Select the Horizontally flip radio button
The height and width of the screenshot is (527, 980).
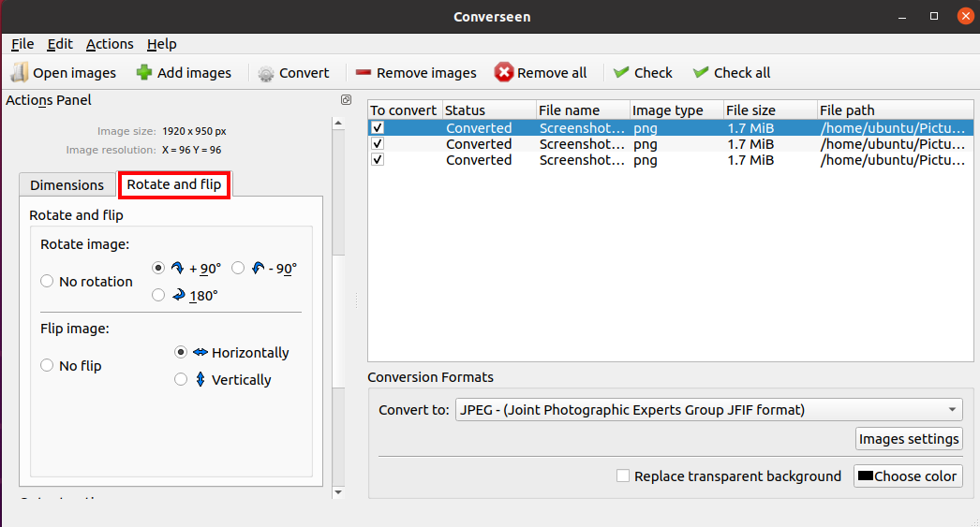[x=181, y=352]
